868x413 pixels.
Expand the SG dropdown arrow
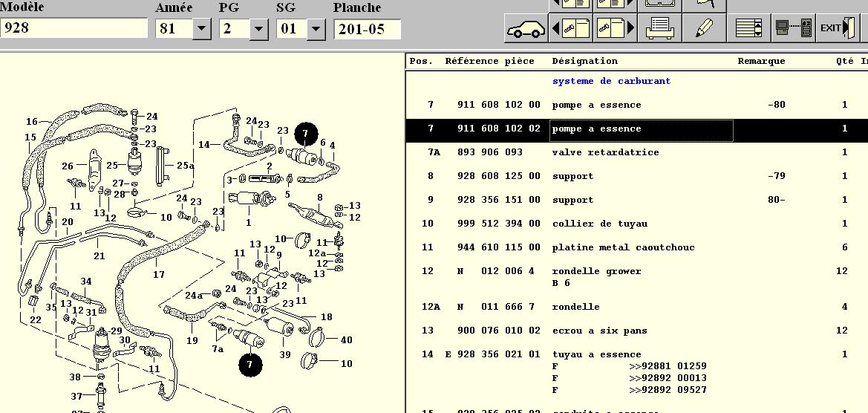tap(316, 29)
